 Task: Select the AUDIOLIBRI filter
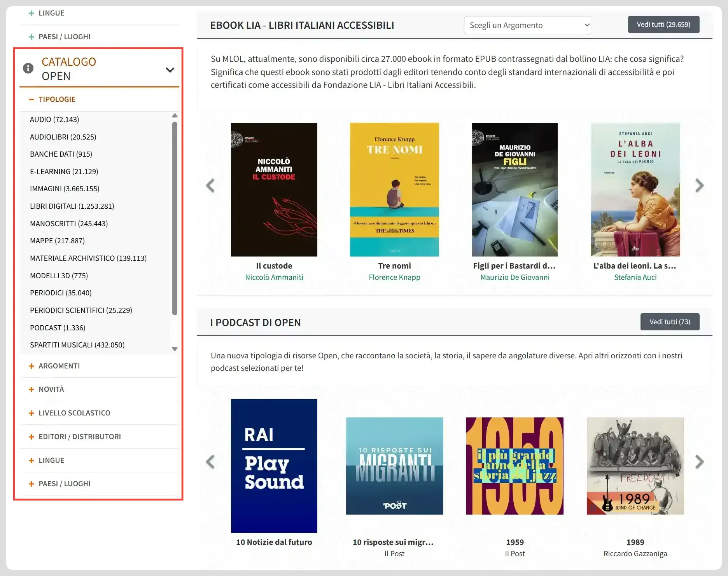(64, 137)
